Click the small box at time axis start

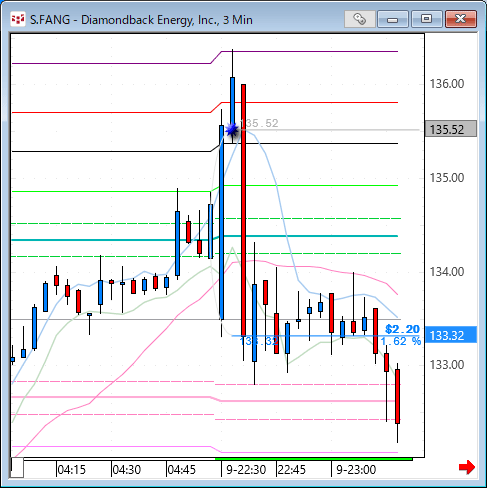[17, 468]
